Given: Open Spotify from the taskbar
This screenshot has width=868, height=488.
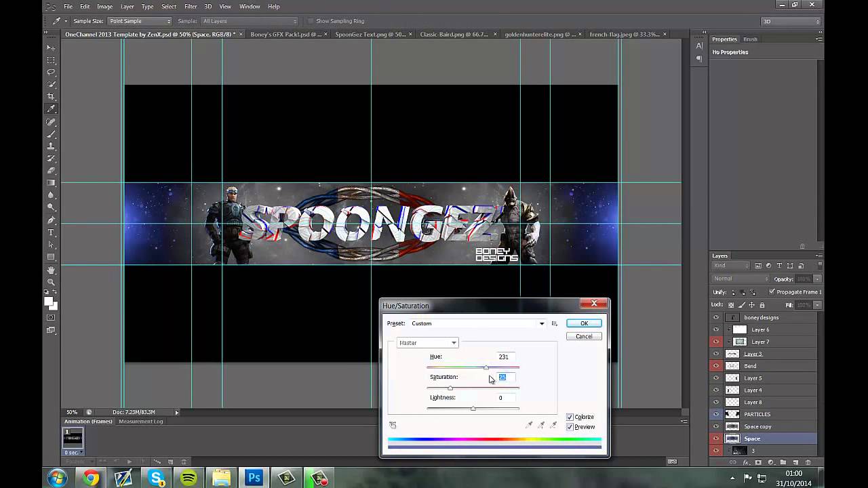Looking at the screenshot, I should pos(189,478).
